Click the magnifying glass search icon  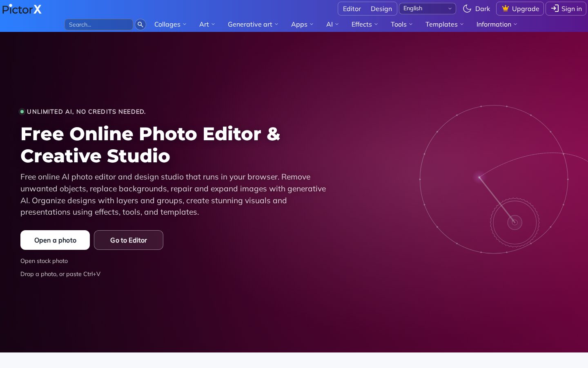coord(140,25)
